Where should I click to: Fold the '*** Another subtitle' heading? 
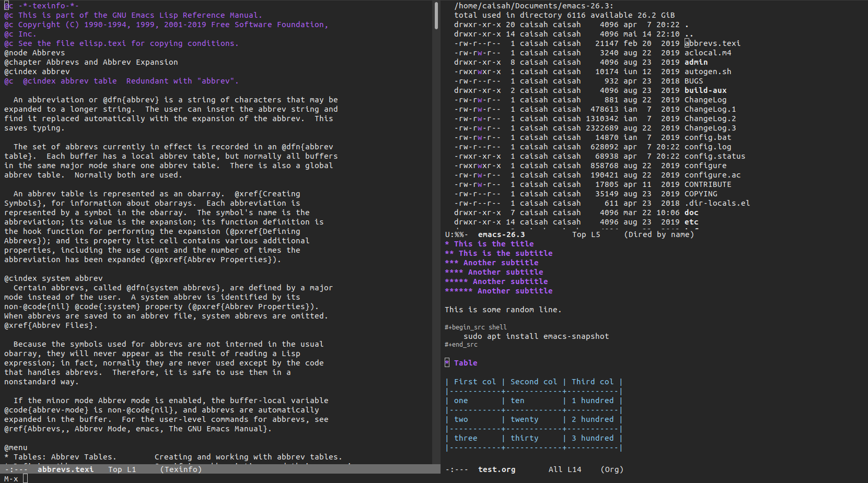[492, 263]
